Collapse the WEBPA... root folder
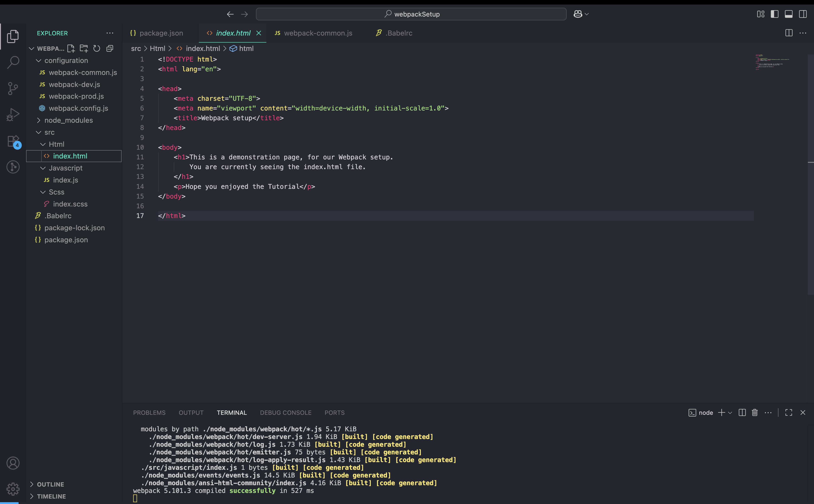Image resolution: width=814 pixels, height=504 pixels. (31, 49)
